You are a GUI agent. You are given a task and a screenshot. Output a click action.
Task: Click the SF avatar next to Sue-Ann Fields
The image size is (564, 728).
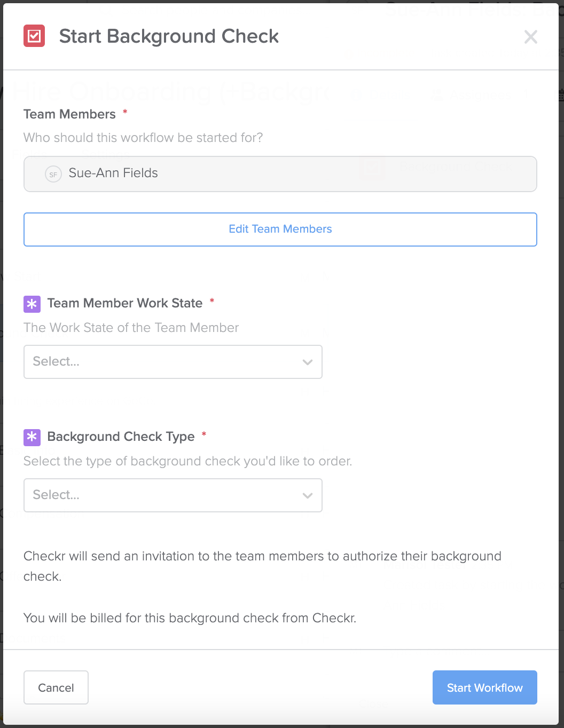[53, 174]
